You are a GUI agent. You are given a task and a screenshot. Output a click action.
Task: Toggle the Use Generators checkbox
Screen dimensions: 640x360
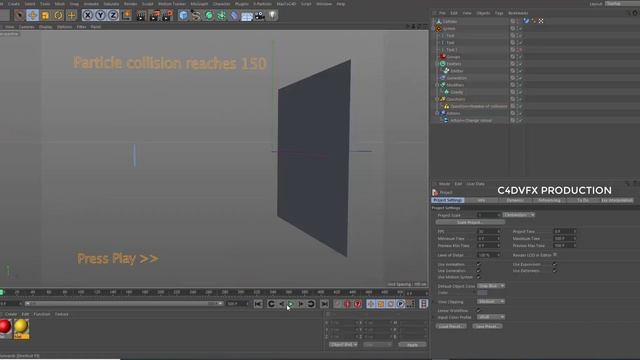[478, 271]
